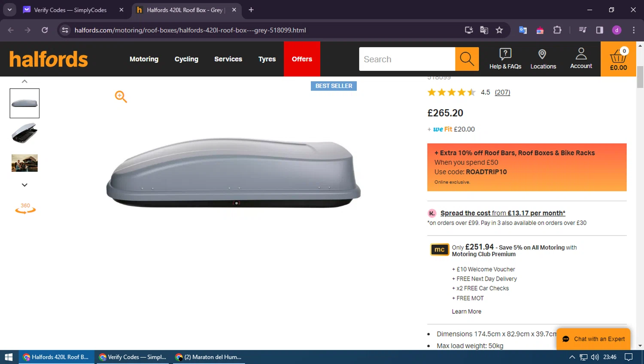Click the Motoring Club mc badge
Viewport: 644px width, 364px height.
440,249
